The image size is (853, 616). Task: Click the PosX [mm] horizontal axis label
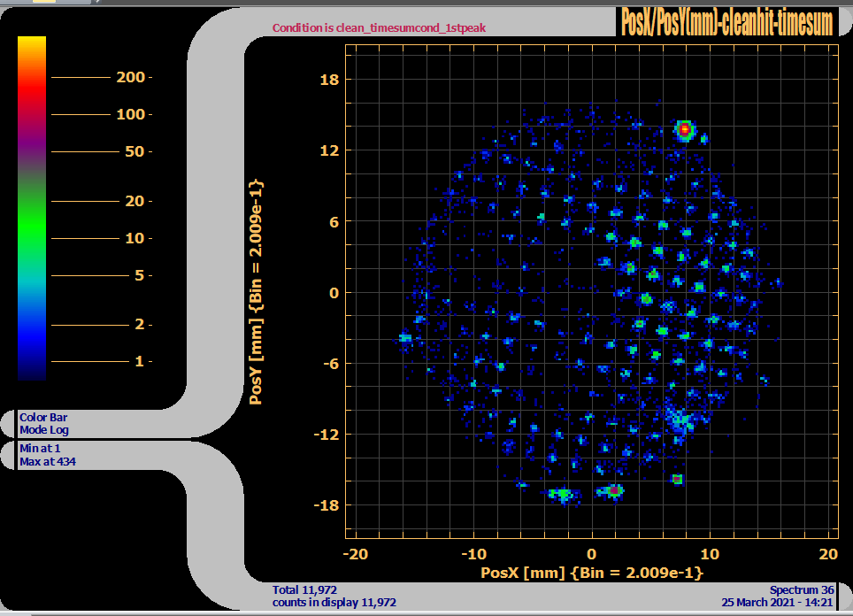click(591, 574)
